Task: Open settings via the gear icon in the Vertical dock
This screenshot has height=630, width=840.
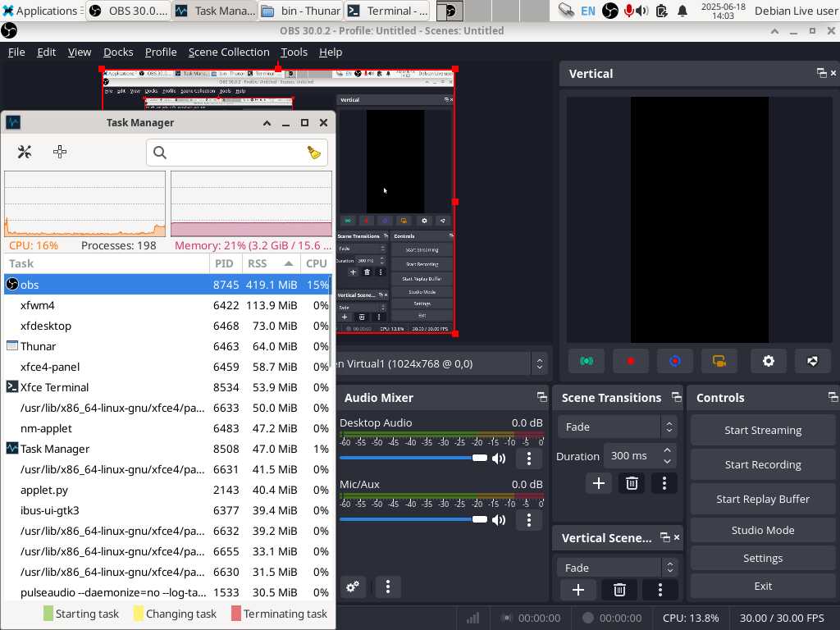Action: pos(768,361)
